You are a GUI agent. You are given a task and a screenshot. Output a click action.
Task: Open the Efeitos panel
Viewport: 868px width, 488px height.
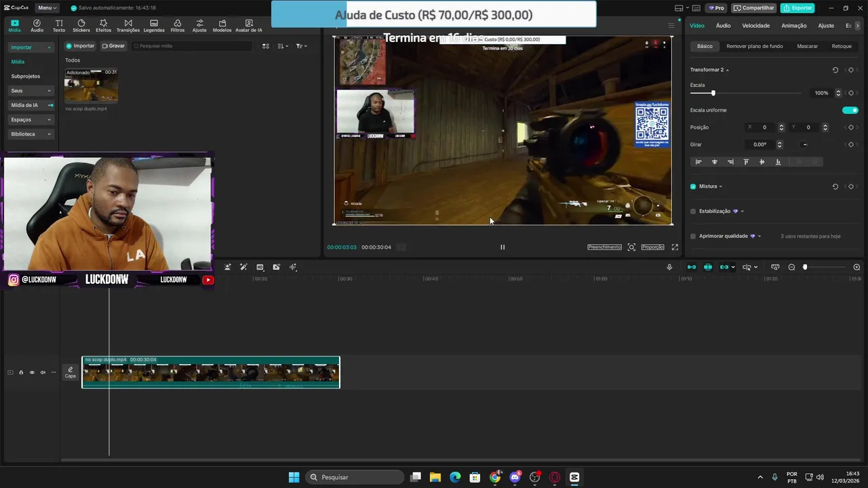tap(104, 26)
